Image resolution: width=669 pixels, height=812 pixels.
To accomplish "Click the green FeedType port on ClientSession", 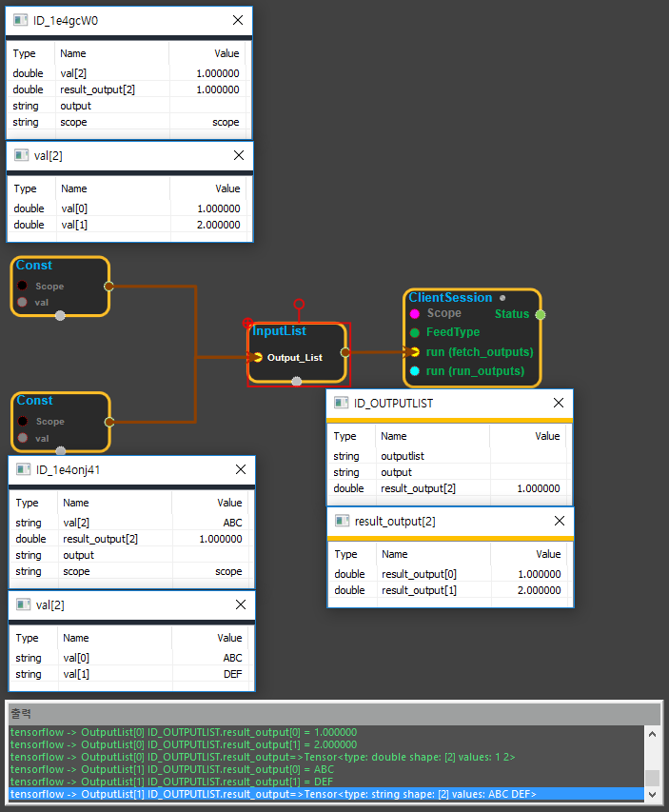I will pyautogui.click(x=415, y=332).
